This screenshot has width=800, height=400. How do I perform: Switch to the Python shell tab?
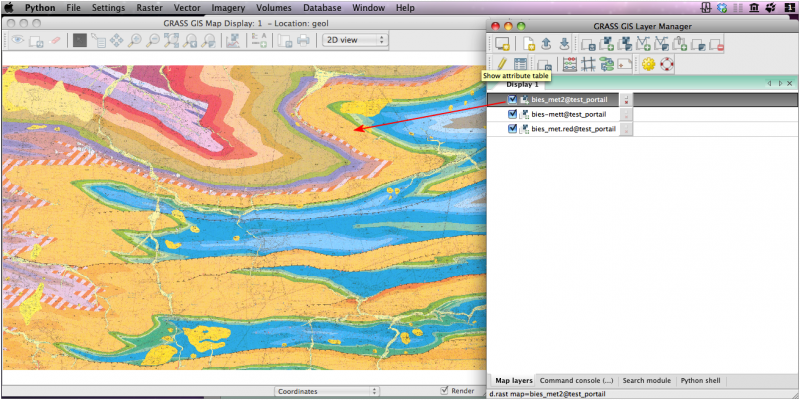point(699,381)
